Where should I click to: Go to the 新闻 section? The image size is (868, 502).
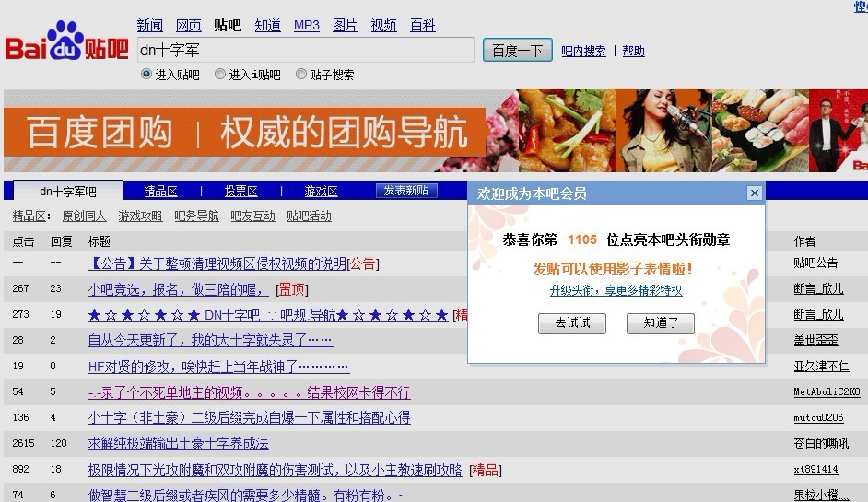point(149,26)
